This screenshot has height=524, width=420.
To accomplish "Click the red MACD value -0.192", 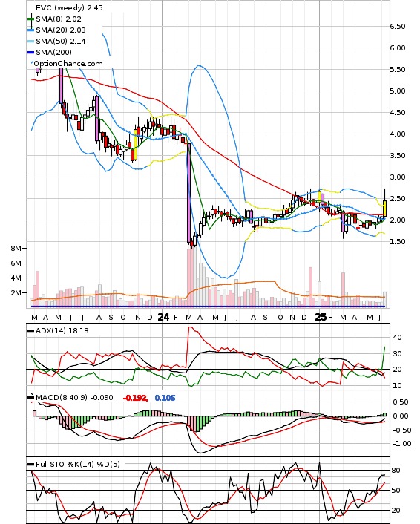I will click(135, 398).
